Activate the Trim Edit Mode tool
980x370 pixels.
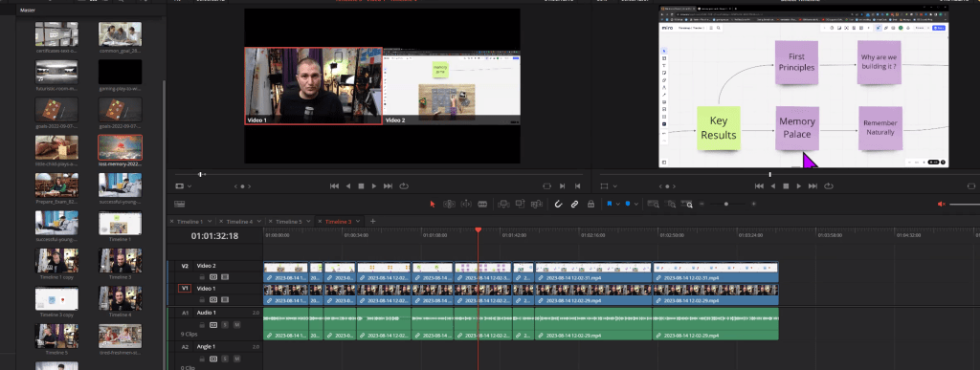pos(449,204)
